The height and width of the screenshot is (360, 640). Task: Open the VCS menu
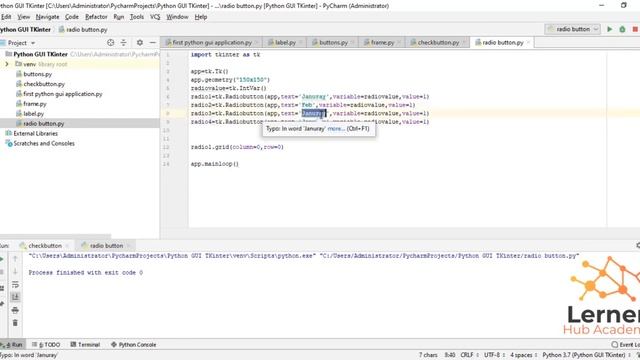(155, 17)
